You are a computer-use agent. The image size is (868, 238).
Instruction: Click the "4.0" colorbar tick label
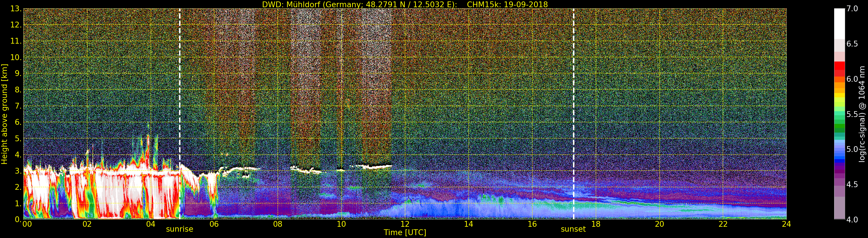pos(852,220)
